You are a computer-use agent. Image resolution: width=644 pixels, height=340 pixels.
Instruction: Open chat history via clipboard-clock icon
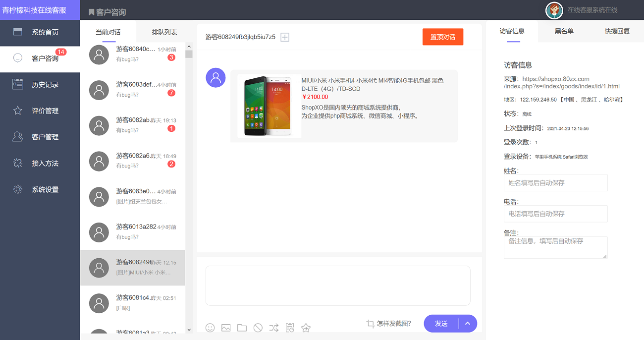tap(290, 328)
